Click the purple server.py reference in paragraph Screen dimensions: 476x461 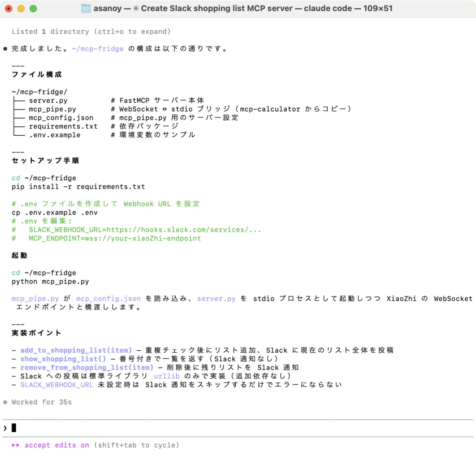[x=216, y=299]
